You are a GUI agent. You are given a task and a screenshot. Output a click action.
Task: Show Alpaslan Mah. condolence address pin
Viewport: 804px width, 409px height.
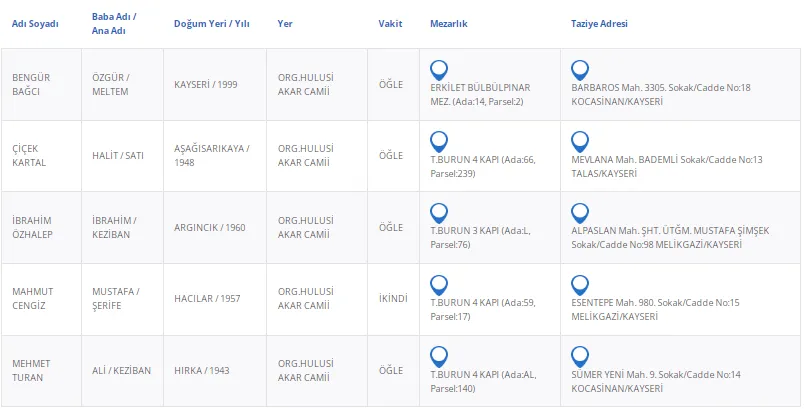580,213
